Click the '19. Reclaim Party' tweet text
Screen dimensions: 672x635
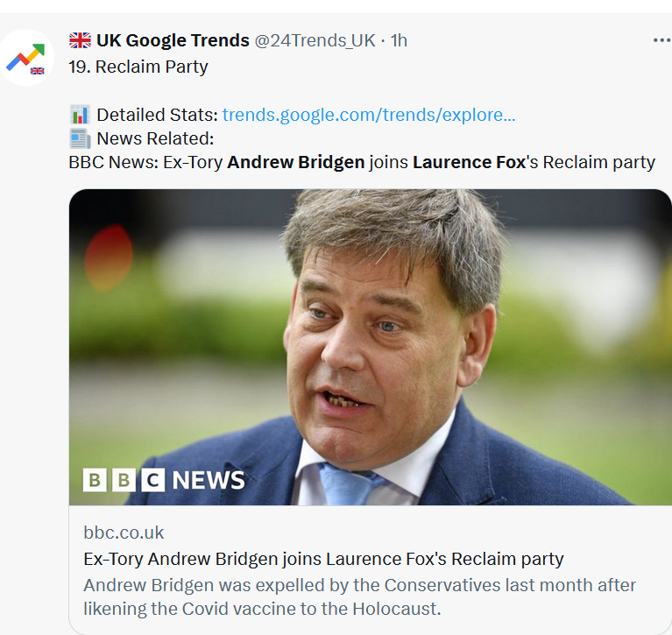coord(138,67)
